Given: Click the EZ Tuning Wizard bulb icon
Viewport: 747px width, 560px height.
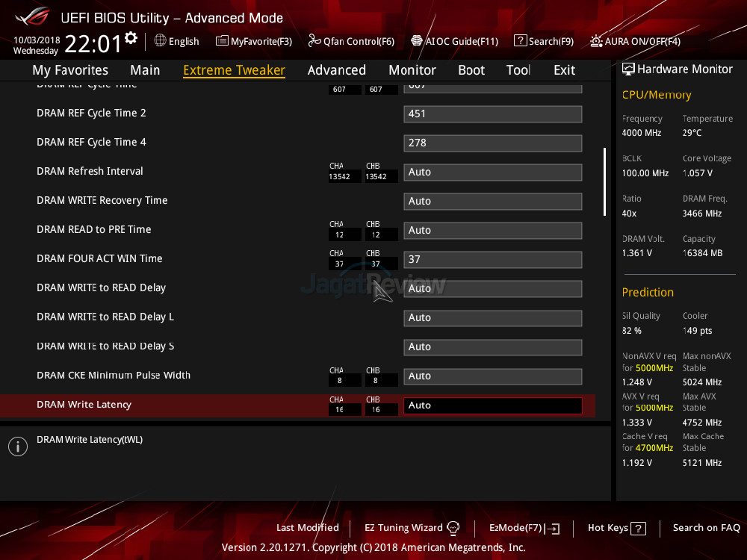Looking at the screenshot, I should pyautogui.click(x=453, y=528).
